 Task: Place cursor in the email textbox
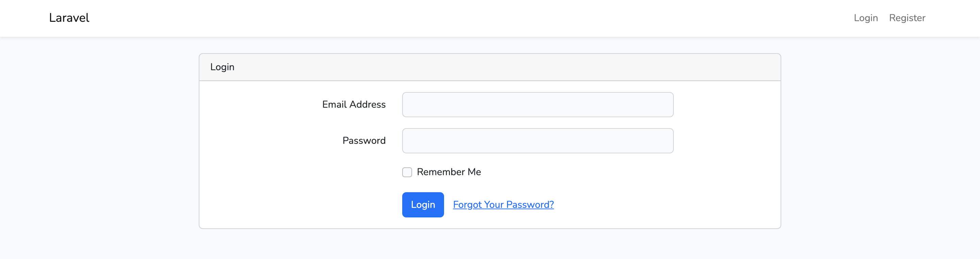pyautogui.click(x=538, y=104)
